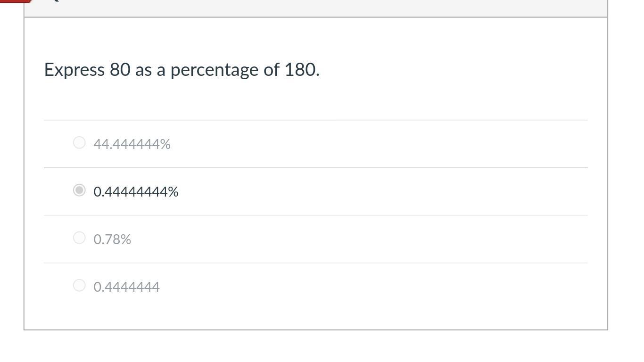Click the number 80 in the question
Viewport: 644px width, 362px height.
point(120,70)
